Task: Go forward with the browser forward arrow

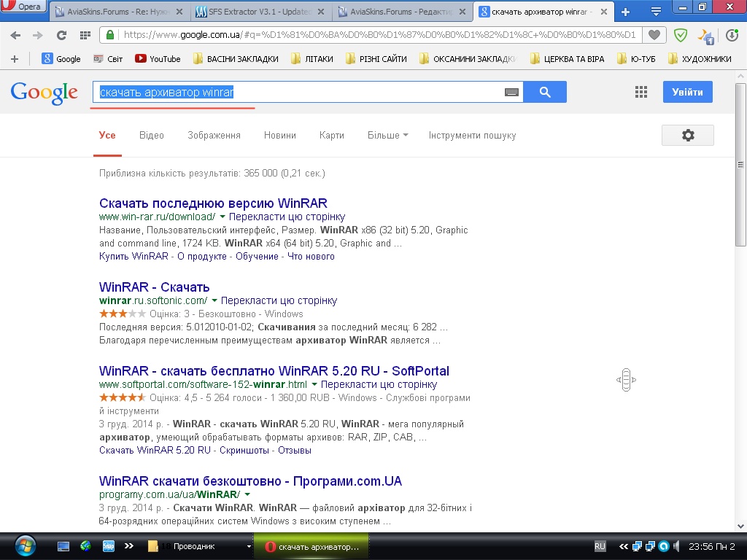Action: click(x=38, y=35)
